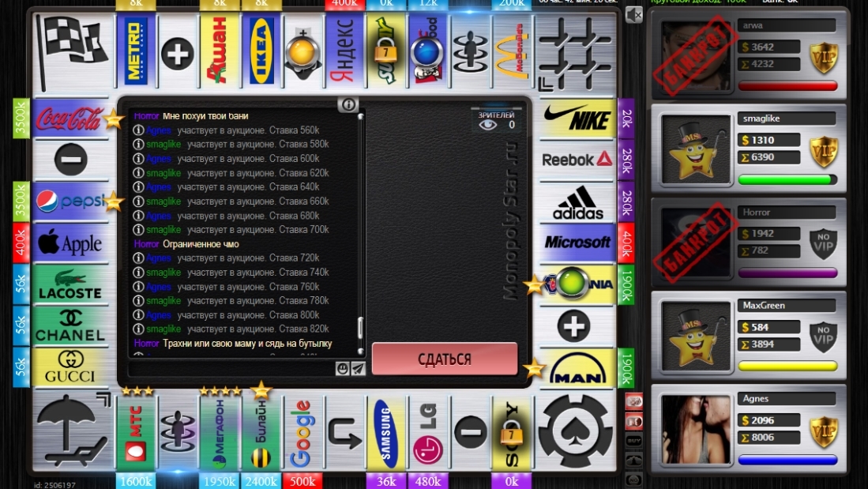Click the 2400k price tag under Билайн

261,481
